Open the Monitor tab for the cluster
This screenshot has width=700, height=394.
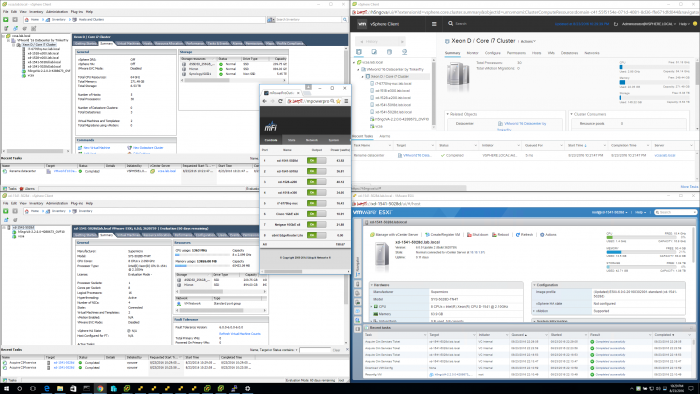pos(472,53)
